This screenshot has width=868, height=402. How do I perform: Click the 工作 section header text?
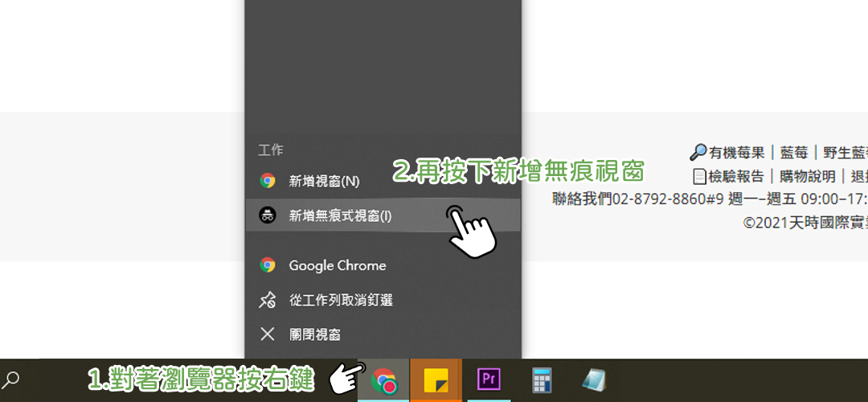click(x=271, y=150)
